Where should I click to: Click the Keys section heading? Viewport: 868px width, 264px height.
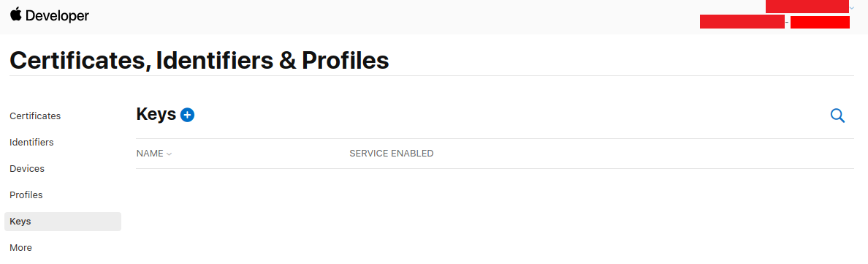click(156, 115)
